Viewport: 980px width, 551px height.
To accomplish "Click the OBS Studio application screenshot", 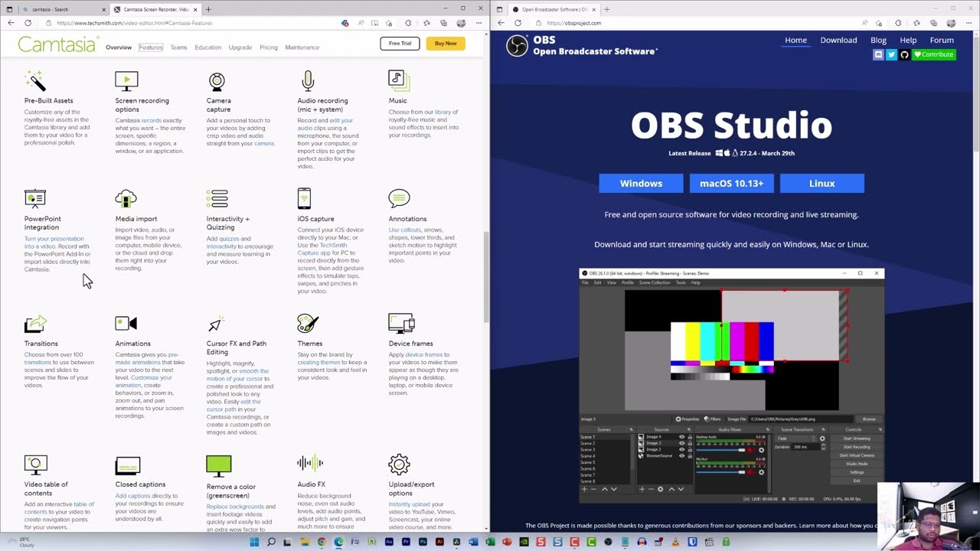I will click(732, 386).
